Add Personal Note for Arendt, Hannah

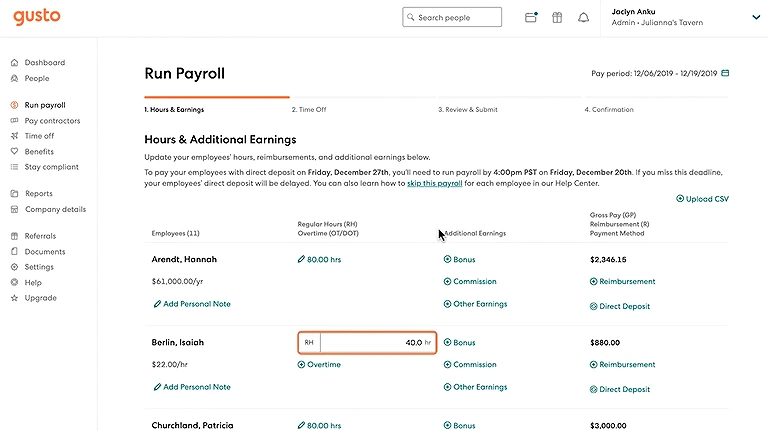point(192,304)
